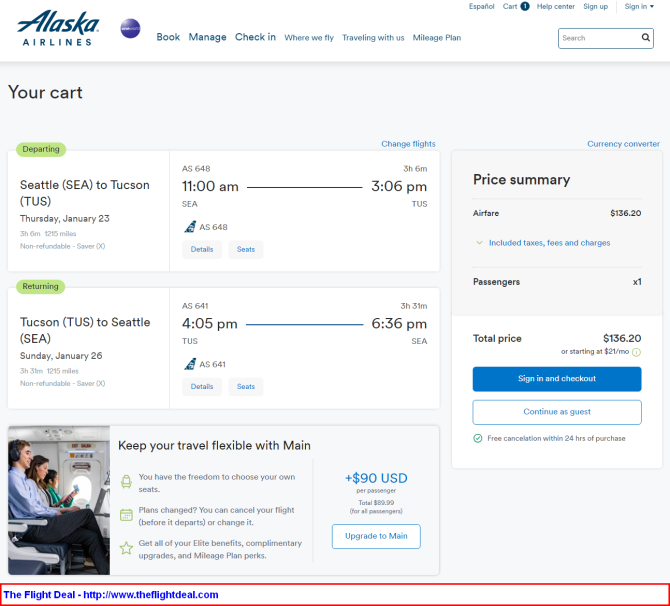This screenshot has width=670, height=606.
Task: Click Seattle (SEA) to Tucson (TUS) heading
Action: (85, 193)
